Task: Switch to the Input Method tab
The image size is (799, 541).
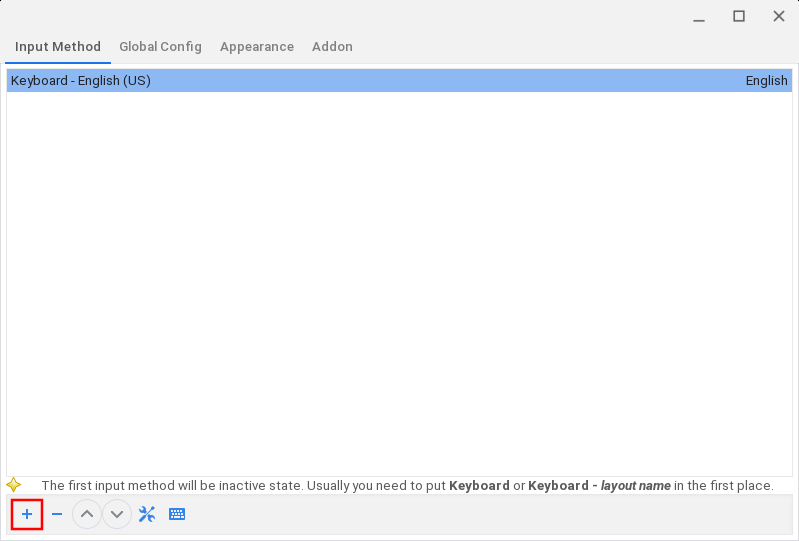Action: point(58,46)
